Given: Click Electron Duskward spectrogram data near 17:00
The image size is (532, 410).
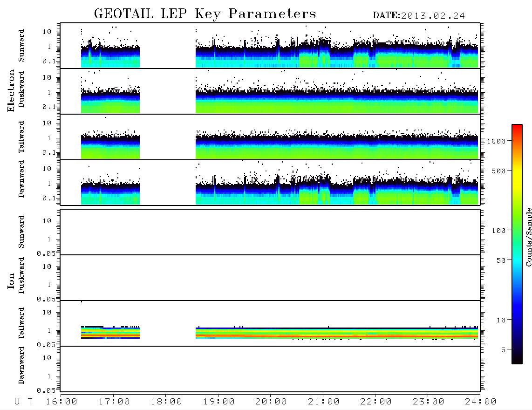Looking at the screenshot, I should click(x=110, y=100).
